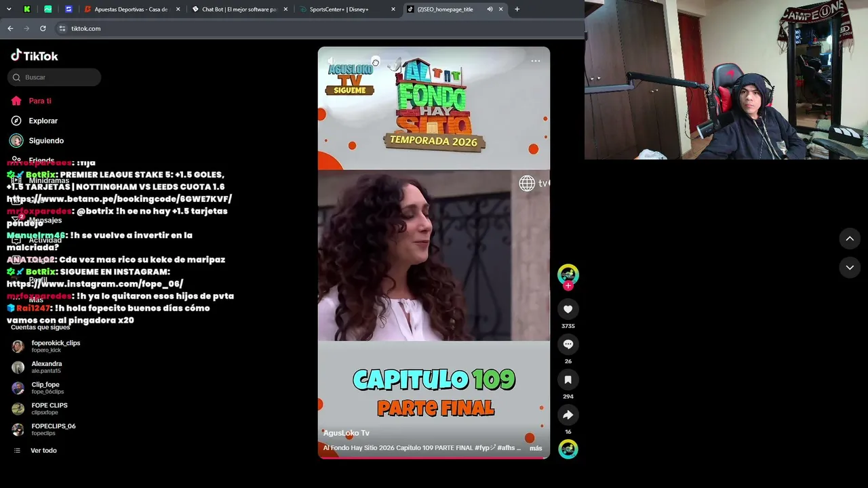Click the instagram.com/fope_06 link in chat
The height and width of the screenshot is (488, 868).
pyautogui.click(x=95, y=284)
